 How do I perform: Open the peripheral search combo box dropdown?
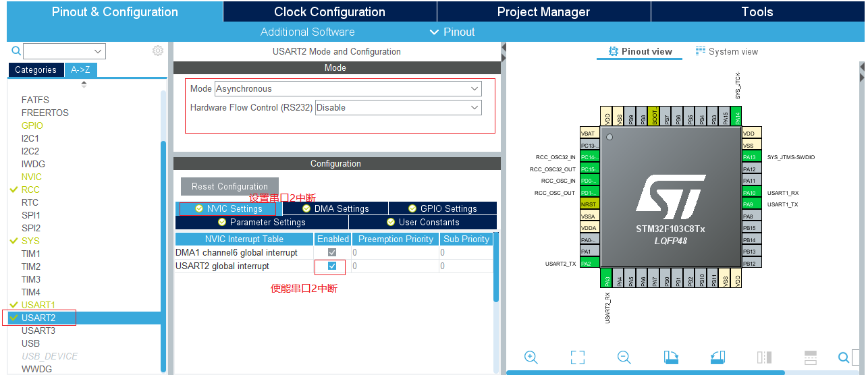[99, 51]
